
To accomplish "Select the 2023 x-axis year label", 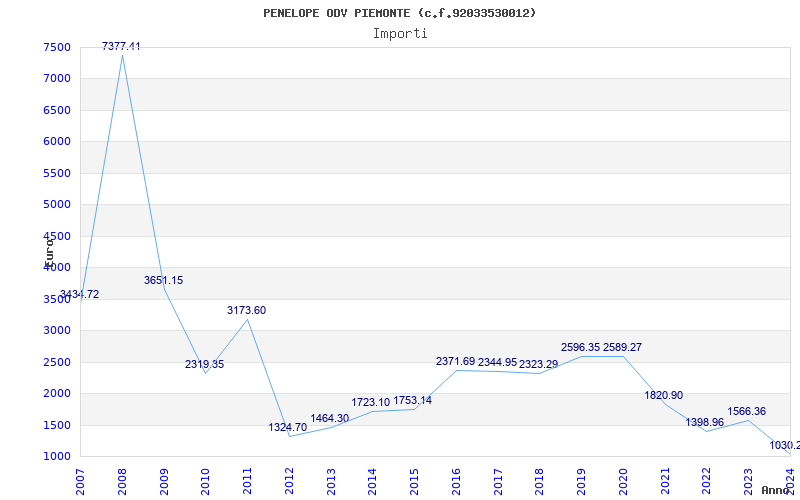I will [748, 481].
